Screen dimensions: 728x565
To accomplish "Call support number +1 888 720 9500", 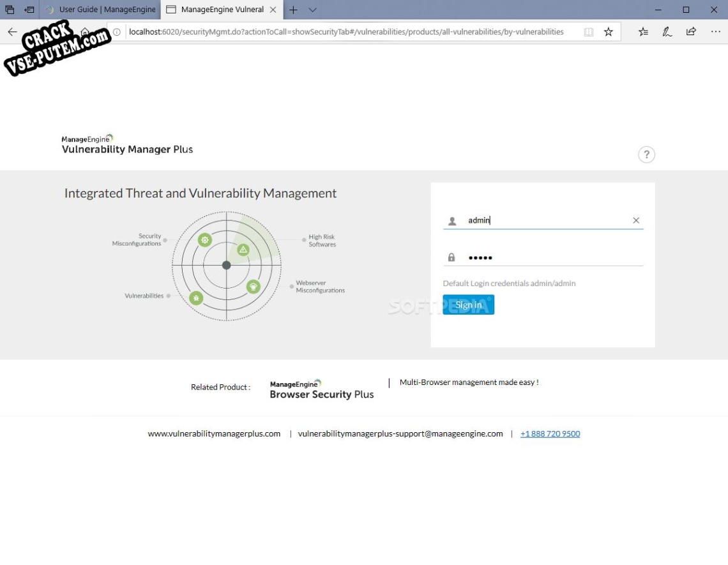I will point(550,433).
